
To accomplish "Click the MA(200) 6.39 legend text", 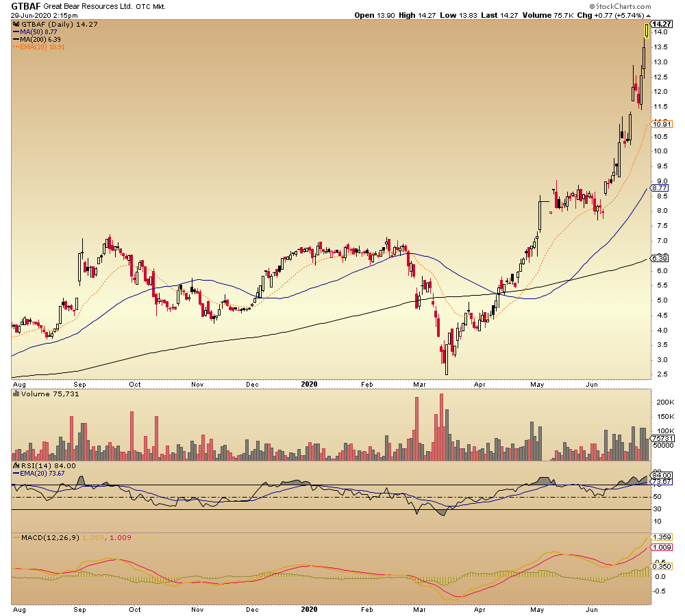I will pos(40,40).
